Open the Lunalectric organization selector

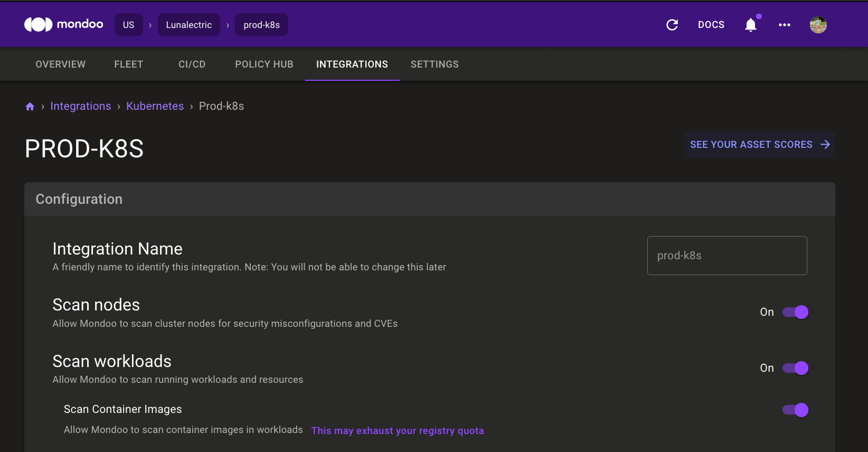click(188, 25)
